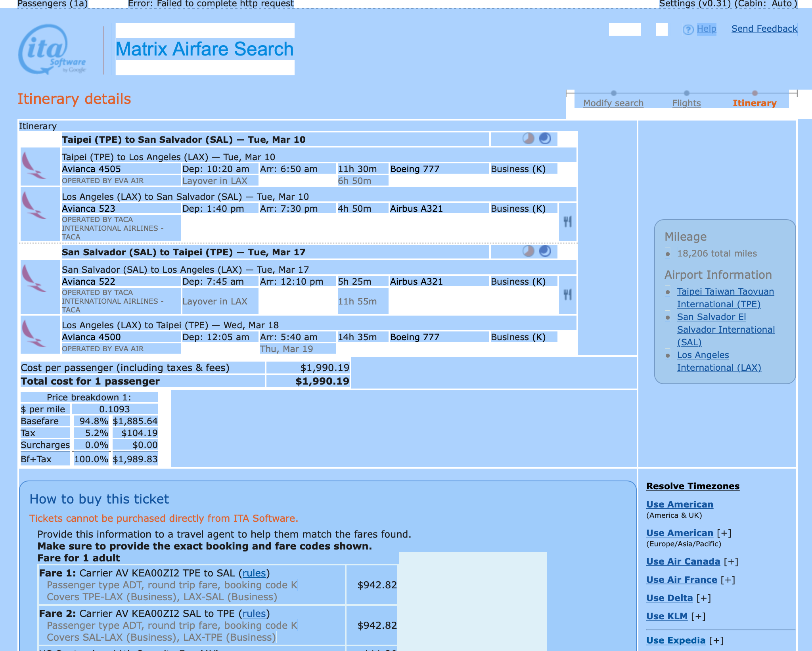Screen dimensions: 812x651
Task: Click long layover clock icon for outbound trip
Action: (528, 138)
